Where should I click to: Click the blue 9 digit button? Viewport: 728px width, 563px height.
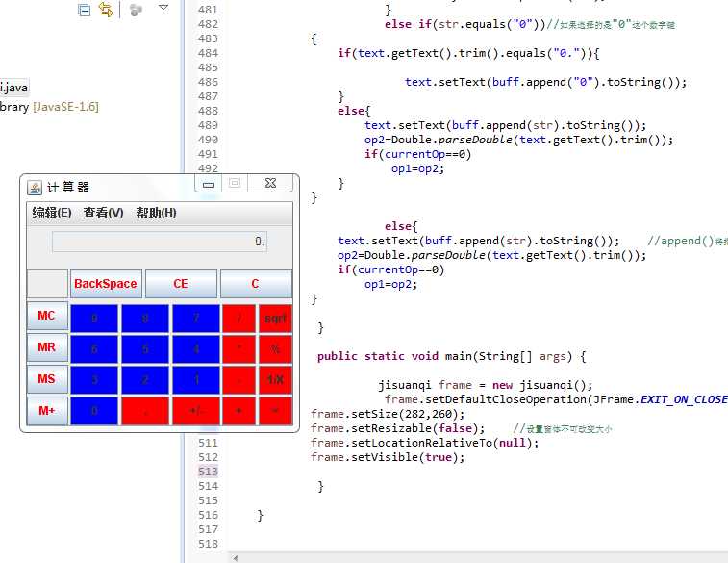point(94,319)
